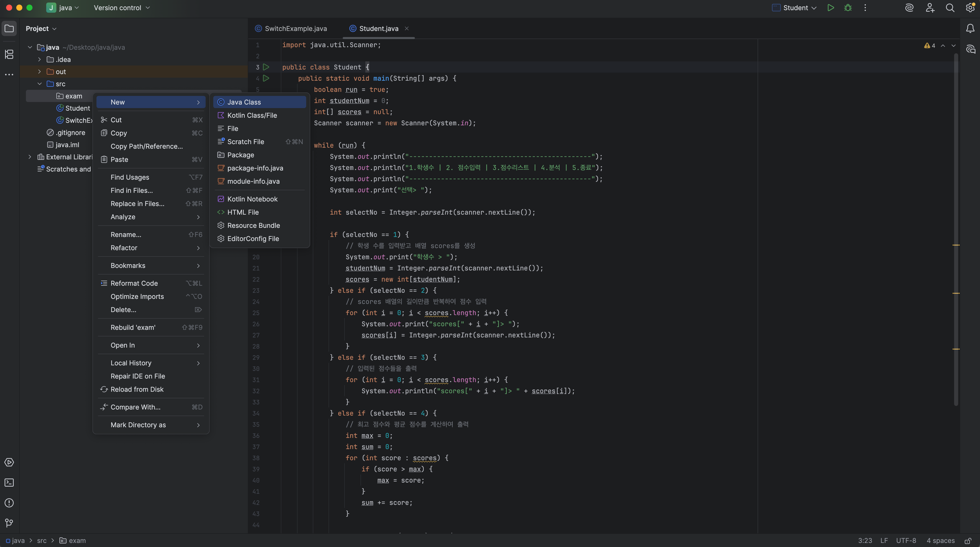Viewport: 980px width, 547px height.
Task: Click the Debug bug icon
Action: pos(848,8)
